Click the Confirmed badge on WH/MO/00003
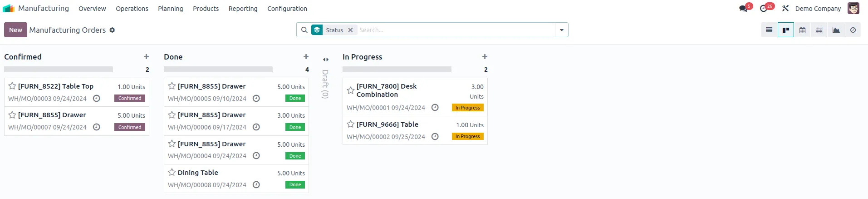Viewport: 868px width, 199px height. point(130,98)
